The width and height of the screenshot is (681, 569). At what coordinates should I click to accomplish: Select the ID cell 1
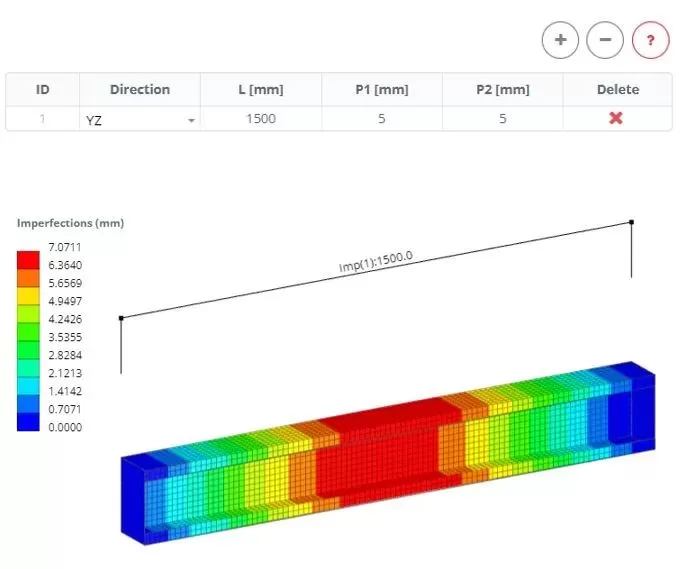(43, 119)
